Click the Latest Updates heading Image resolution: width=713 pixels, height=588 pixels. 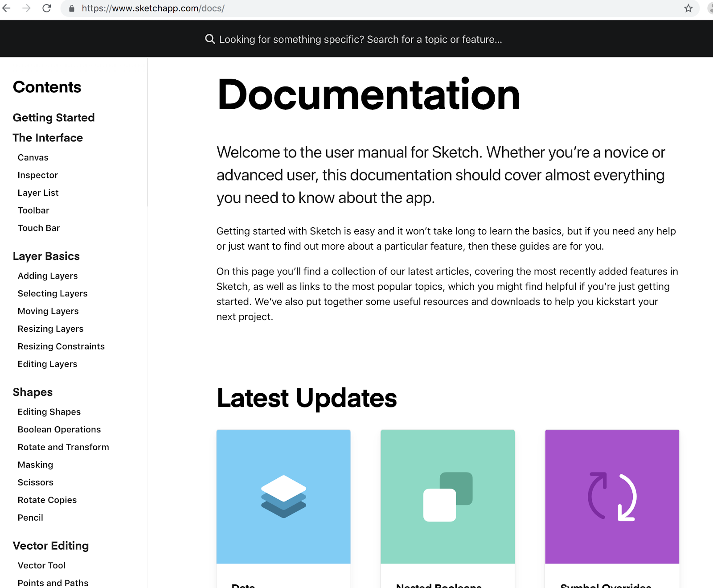click(307, 398)
